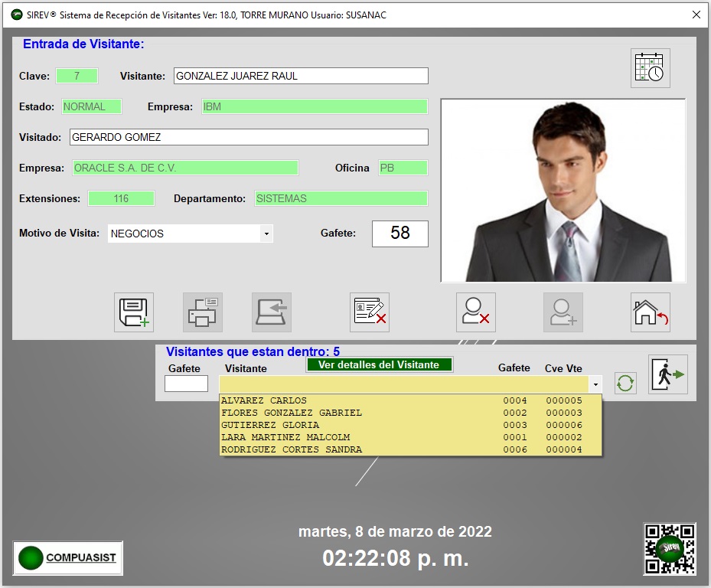Select RODRIGUEZ CORTES SANDRA from the list
This screenshot has height=588, width=711.
pyautogui.click(x=410, y=449)
